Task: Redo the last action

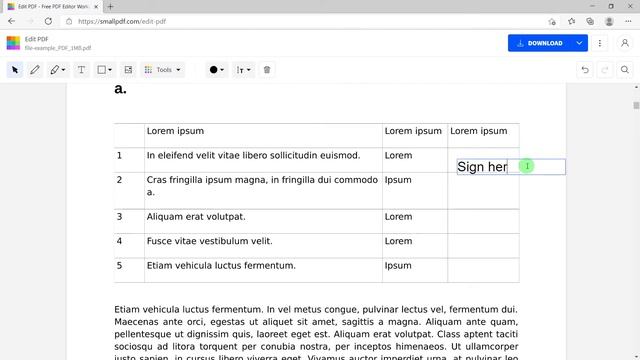Action: [x=605, y=70]
